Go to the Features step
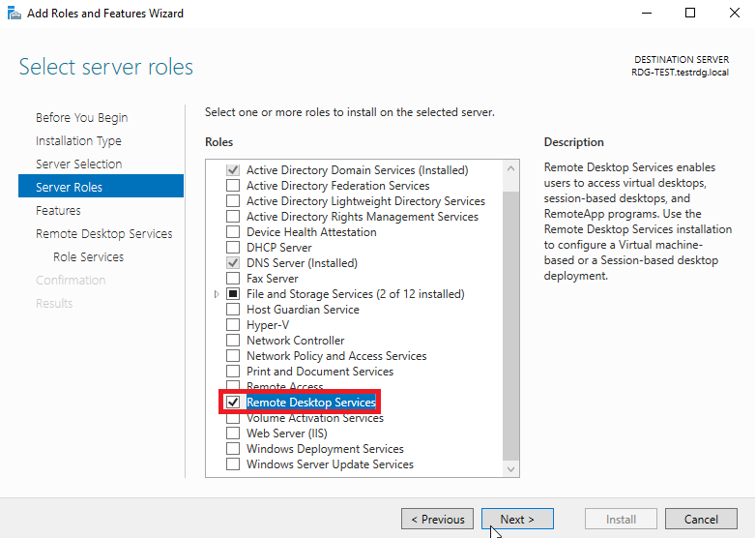This screenshot has height=538, width=756. [58, 210]
